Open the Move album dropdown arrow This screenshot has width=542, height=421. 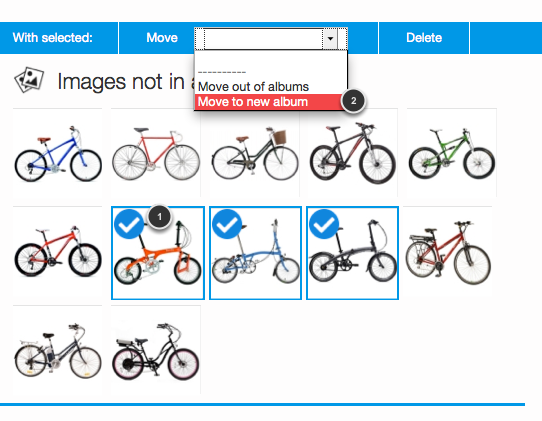pyautogui.click(x=330, y=38)
